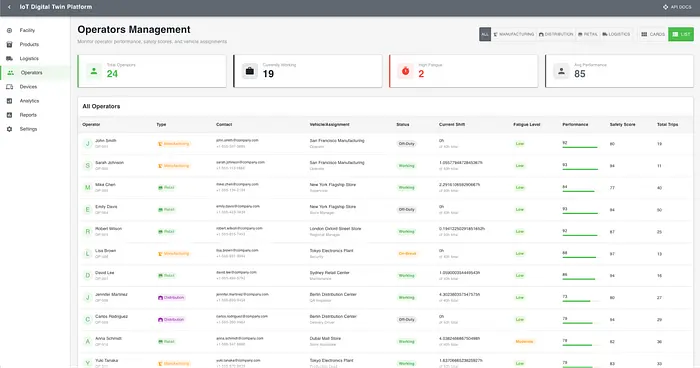Click the Safety Score column header
Image resolution: width=700 pixels, height=368 pixels.
point(622,125)
